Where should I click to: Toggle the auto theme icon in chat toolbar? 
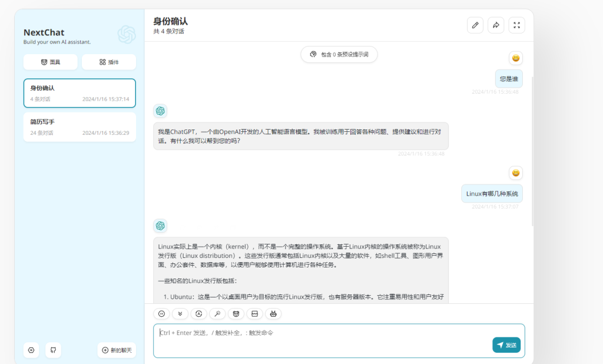[199, 314]
